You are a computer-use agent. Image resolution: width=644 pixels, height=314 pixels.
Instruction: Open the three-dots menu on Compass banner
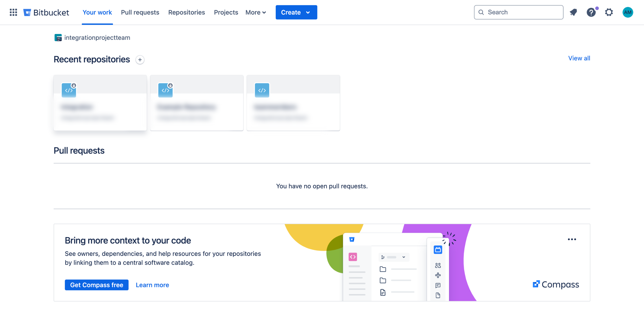[572, 239]
